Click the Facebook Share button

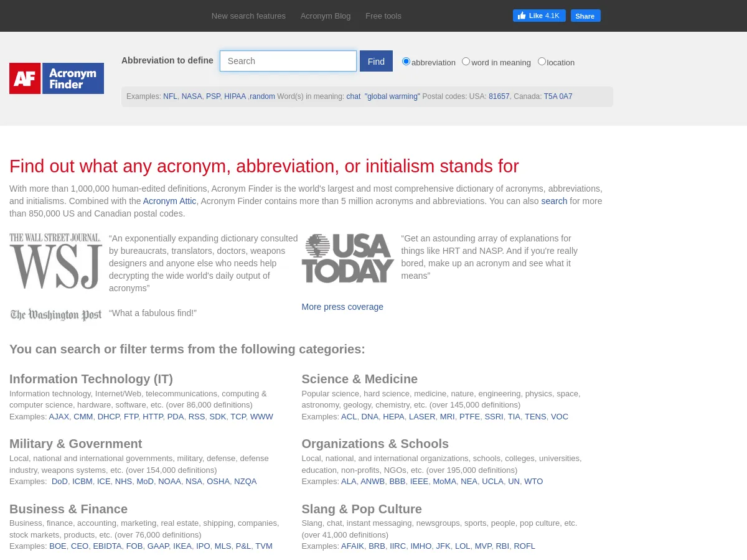pos(585,16)
